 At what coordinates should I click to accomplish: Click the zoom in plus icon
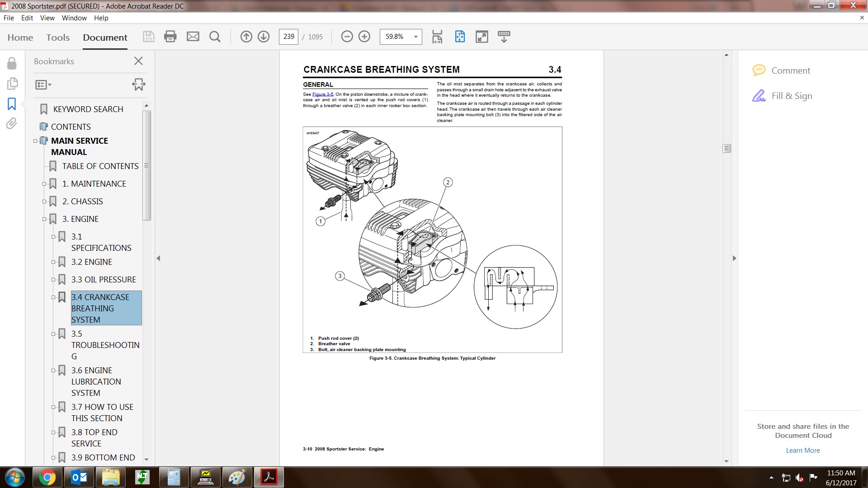[x=364, y=37]
